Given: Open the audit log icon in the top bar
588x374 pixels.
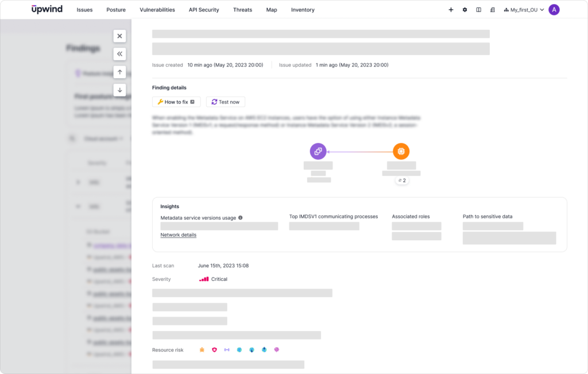Looking at the screenshot, I should coord(492,10).
